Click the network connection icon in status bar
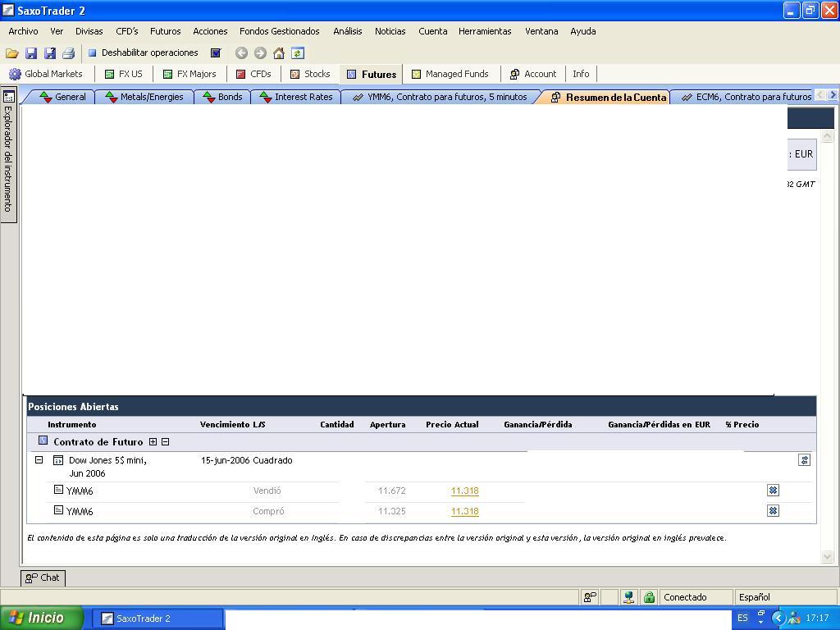Image resolution: width=840 pixels, height=630 pixels. point(629,597)
